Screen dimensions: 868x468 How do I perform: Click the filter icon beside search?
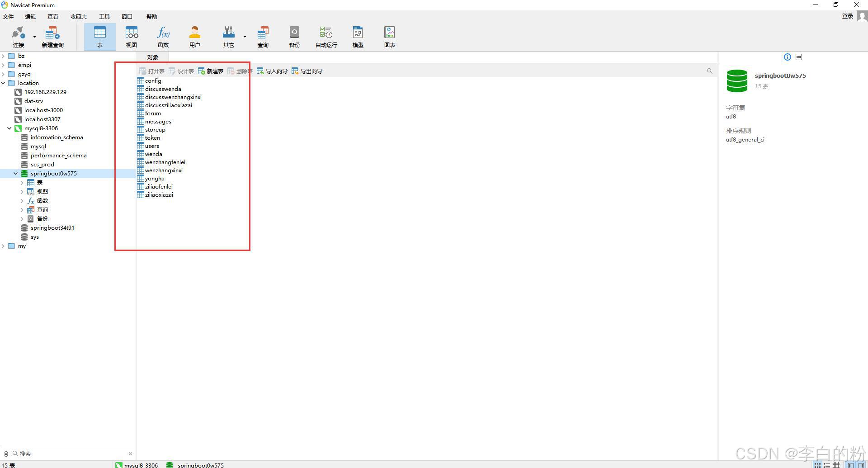tap(6, 454)
